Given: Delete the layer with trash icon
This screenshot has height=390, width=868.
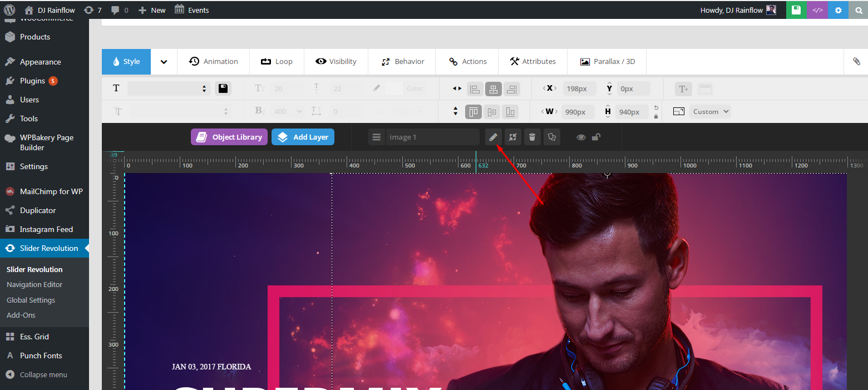Looking at the screenshot, I should [532, 137].
